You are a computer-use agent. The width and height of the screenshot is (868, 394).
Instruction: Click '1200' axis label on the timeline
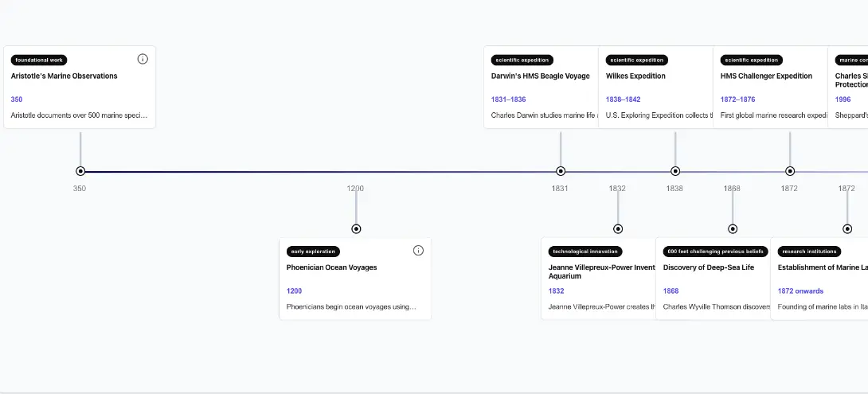pos(355,188)
